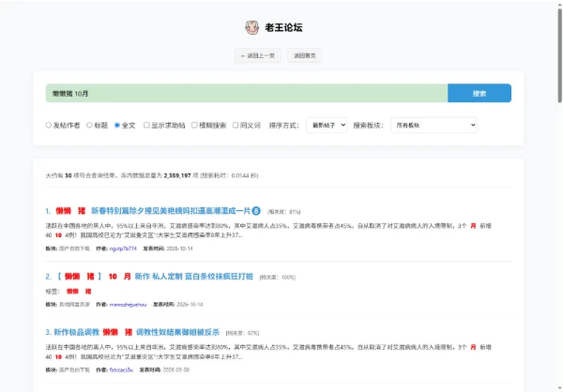The image size is (563, 392).
Task: Click the 老王论坛 site title text
Action: tap(284, 28)
